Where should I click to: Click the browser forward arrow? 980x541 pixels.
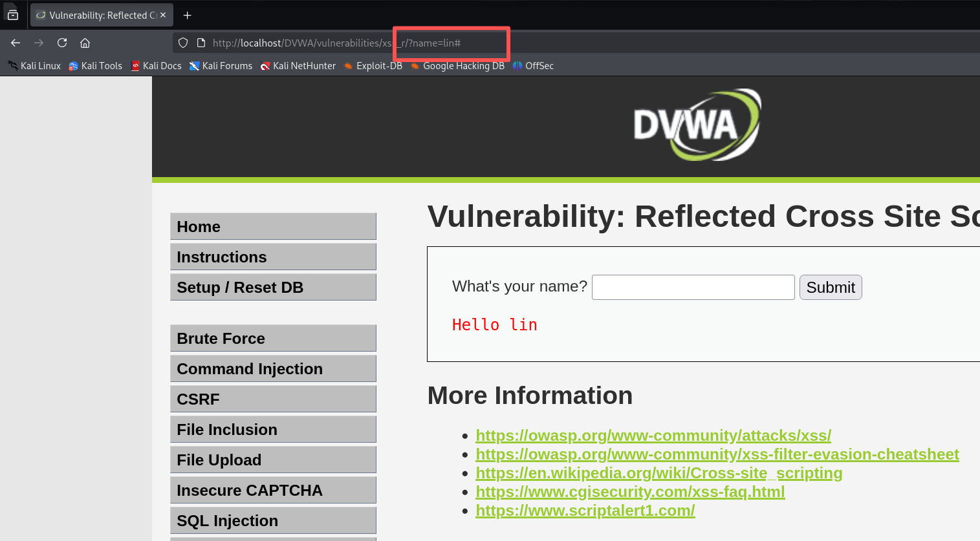coord(39,43)
